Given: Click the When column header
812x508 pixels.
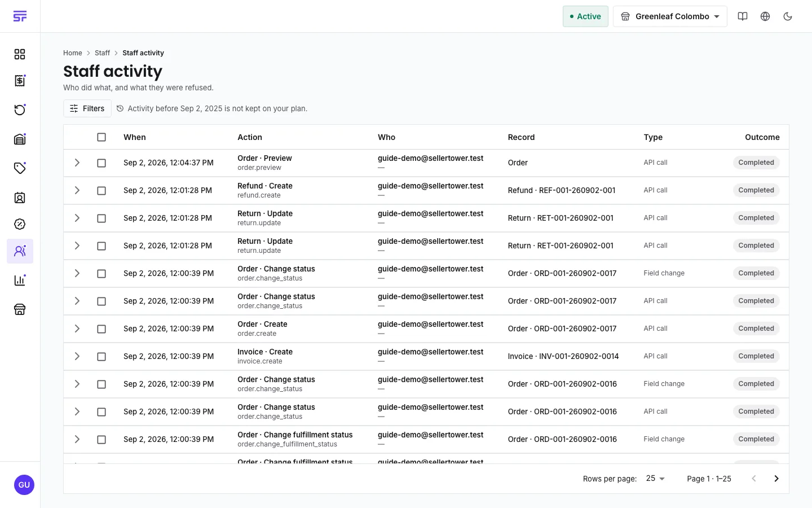Looking at the screenshot, I should tap(135, 137).
